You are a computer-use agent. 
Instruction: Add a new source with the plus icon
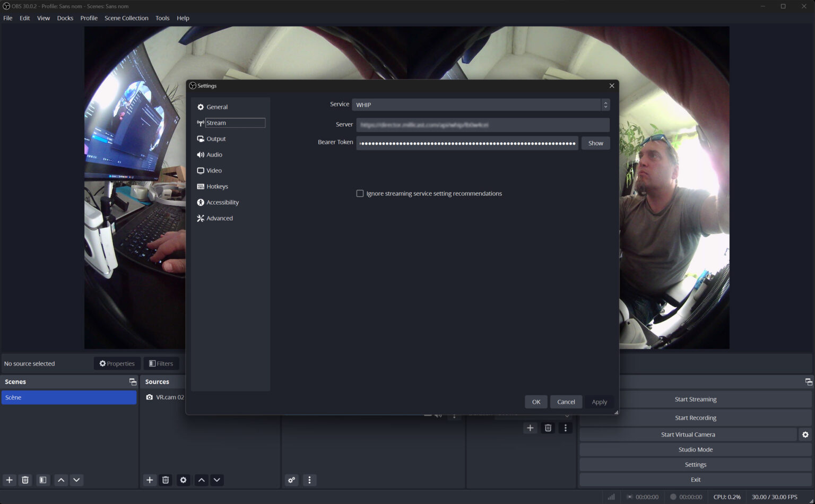click(150, 480)
